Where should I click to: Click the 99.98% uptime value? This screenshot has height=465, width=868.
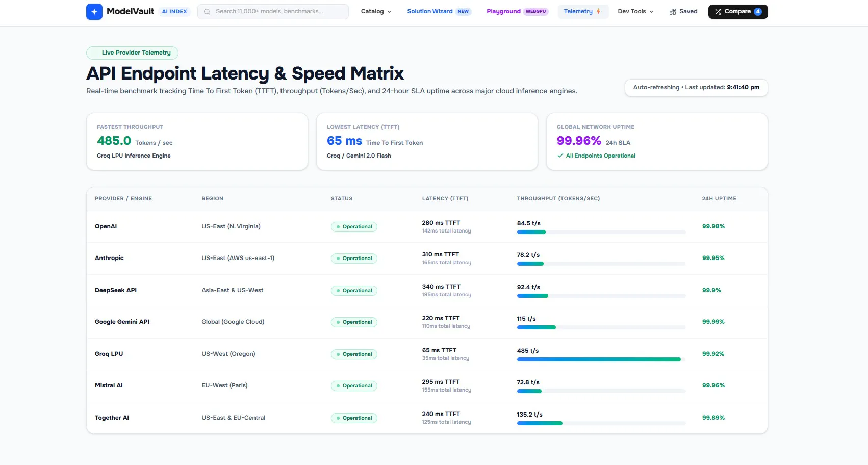coord(713,226)
